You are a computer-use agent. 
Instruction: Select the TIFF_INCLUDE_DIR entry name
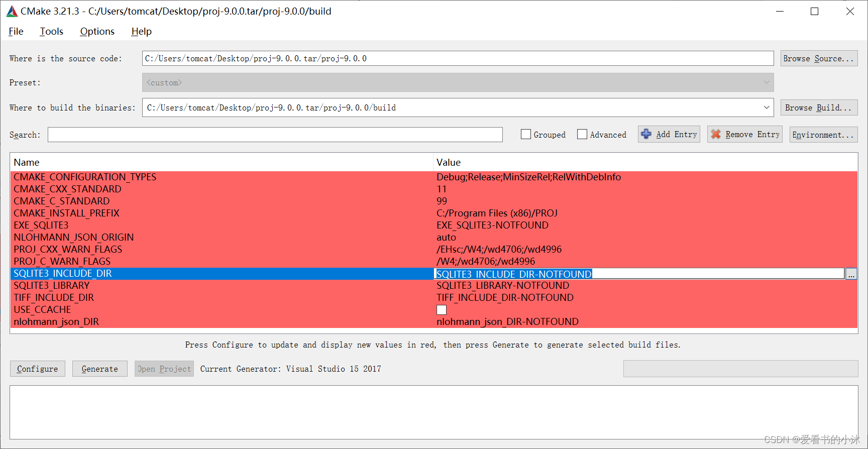(x=54, y=297)
